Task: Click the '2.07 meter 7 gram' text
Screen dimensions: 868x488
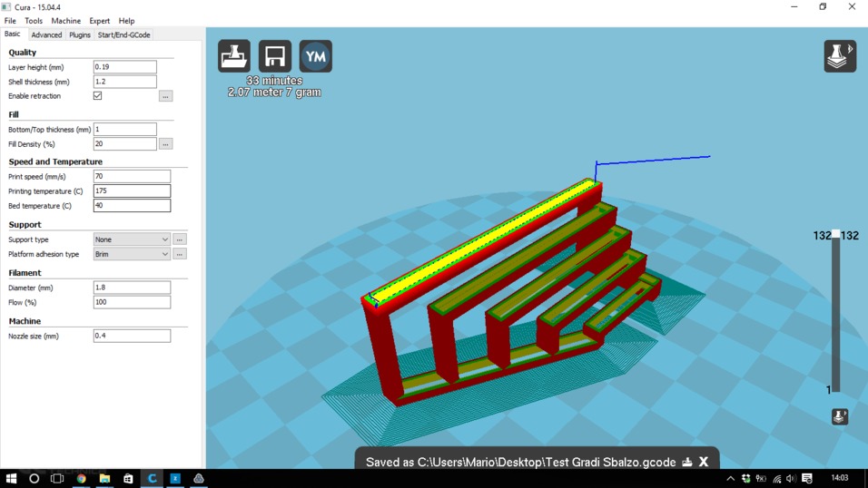Action: tap(274, 93)
